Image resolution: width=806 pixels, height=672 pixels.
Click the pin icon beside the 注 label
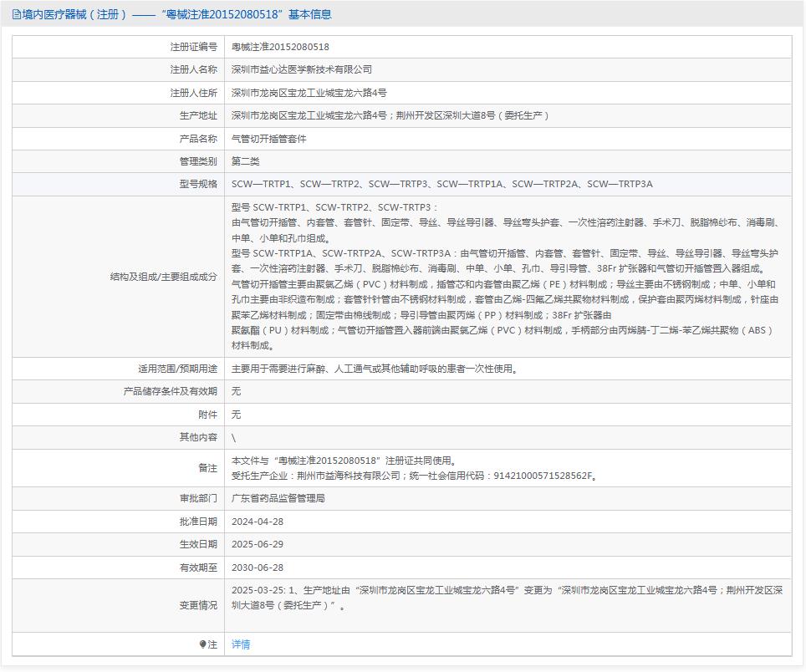pyautogui.click(x=202, y=644)
